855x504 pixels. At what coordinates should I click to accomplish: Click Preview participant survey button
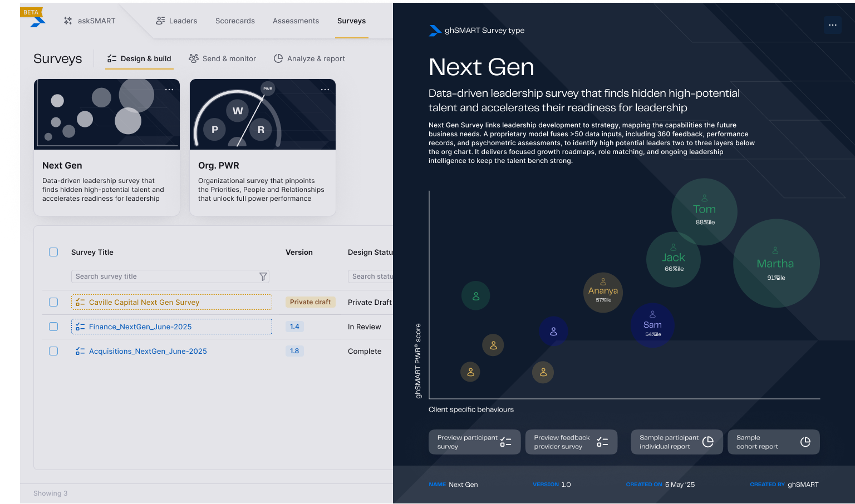click(474, 442)
